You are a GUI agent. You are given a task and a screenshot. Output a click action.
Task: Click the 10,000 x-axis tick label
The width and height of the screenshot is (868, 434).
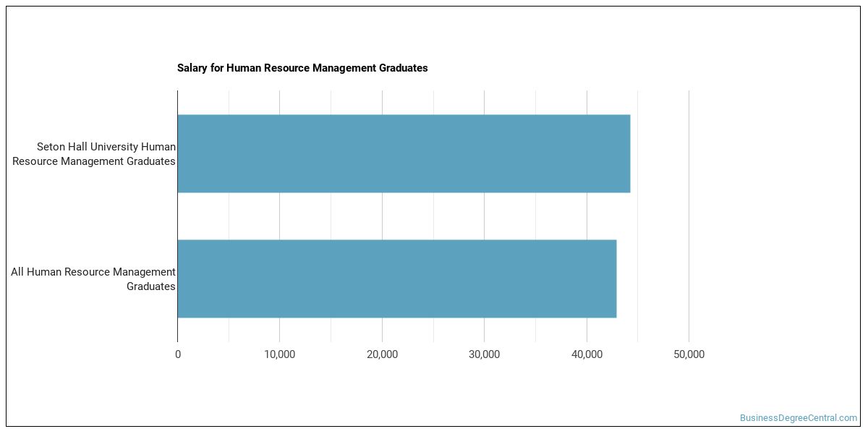coord(280,354)
